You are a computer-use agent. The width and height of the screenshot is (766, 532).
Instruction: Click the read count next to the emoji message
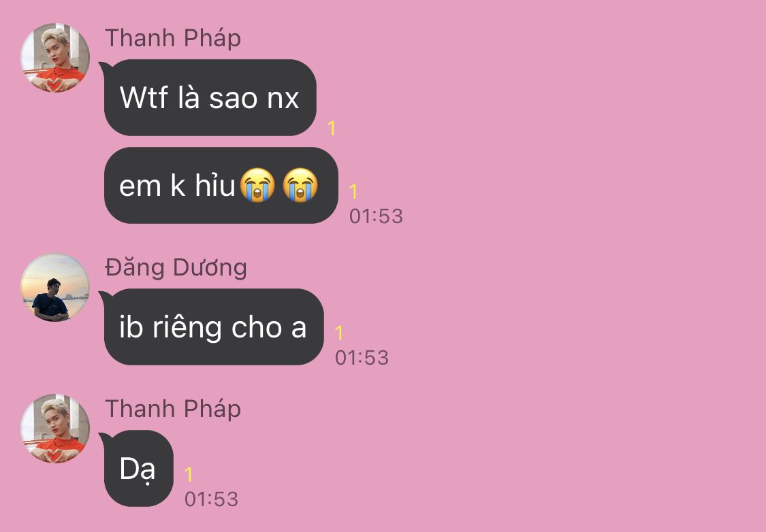point(353,192)
